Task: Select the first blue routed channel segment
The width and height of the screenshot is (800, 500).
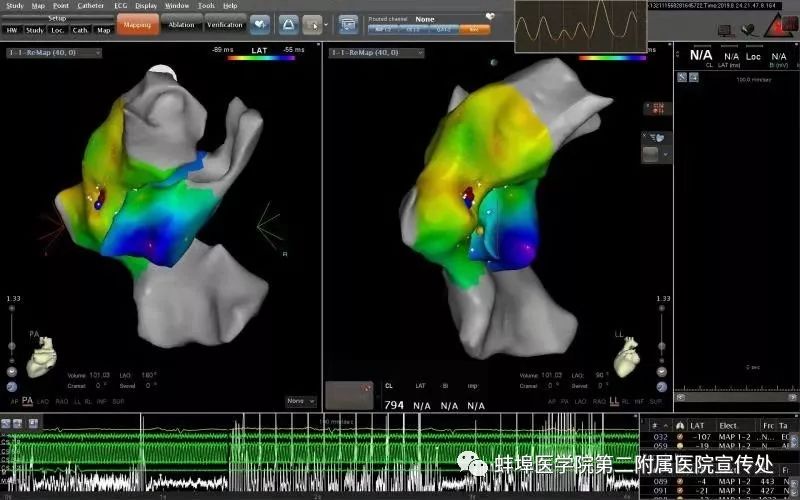Action: tap(383, 30)
